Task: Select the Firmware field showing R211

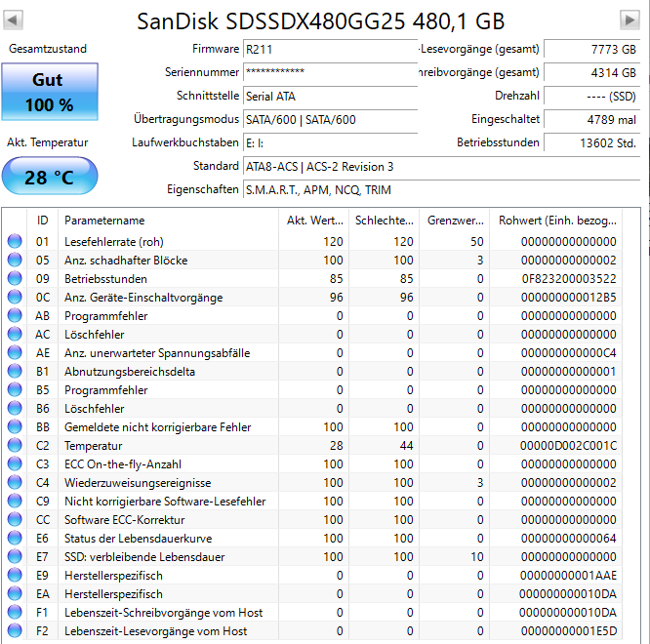Action: click(x=331, y=50)
